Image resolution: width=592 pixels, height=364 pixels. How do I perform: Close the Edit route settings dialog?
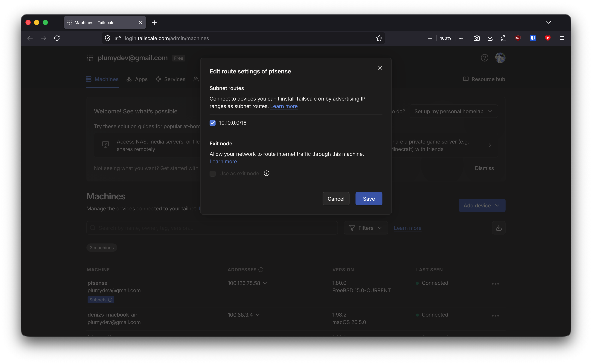coord(380,68)
